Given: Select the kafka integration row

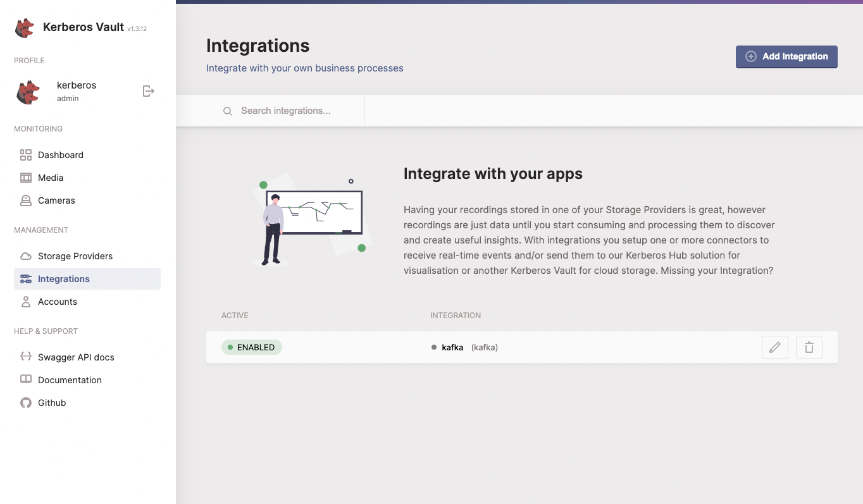Looking at the screenshot, I should point(452,347).
